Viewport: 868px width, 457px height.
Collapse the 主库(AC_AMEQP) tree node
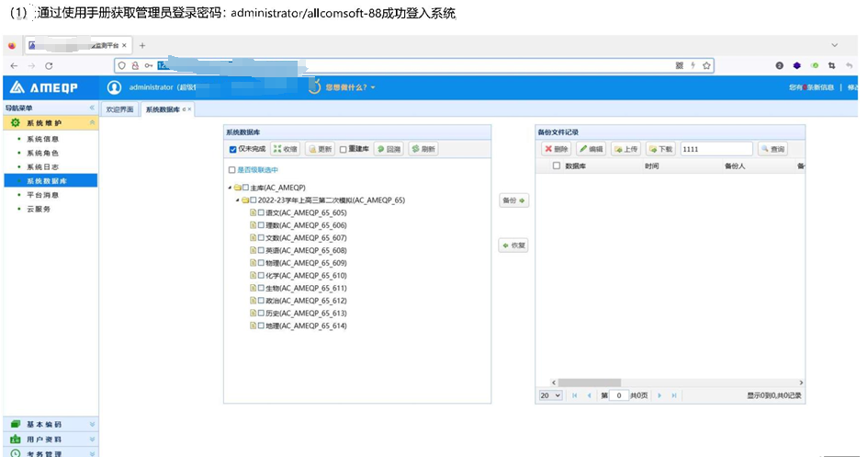tap(228, 187)
